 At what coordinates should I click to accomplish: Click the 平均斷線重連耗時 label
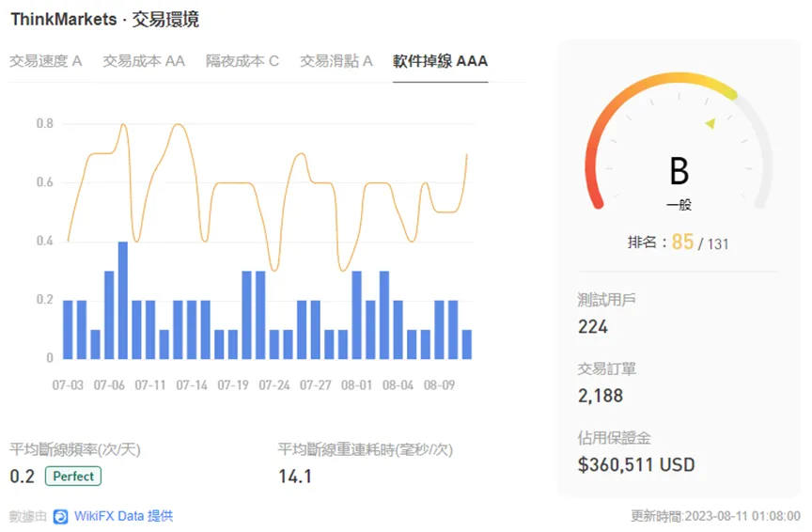click(365, 449)
